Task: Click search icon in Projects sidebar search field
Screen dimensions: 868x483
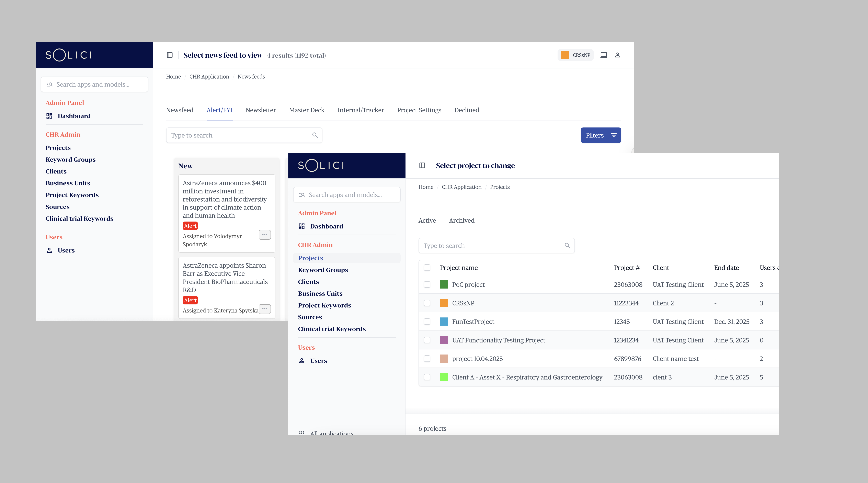Action: click(302, 195)
